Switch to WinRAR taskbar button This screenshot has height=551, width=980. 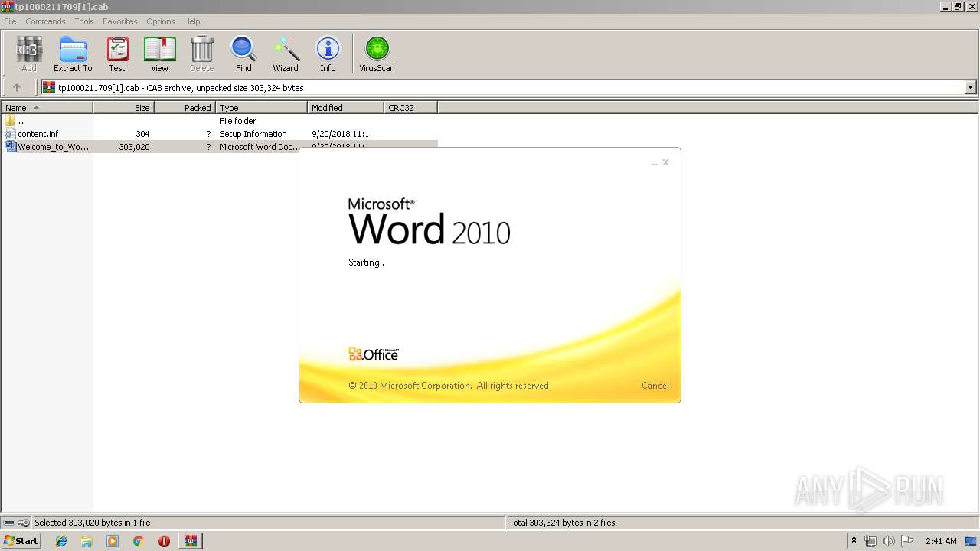190,541
